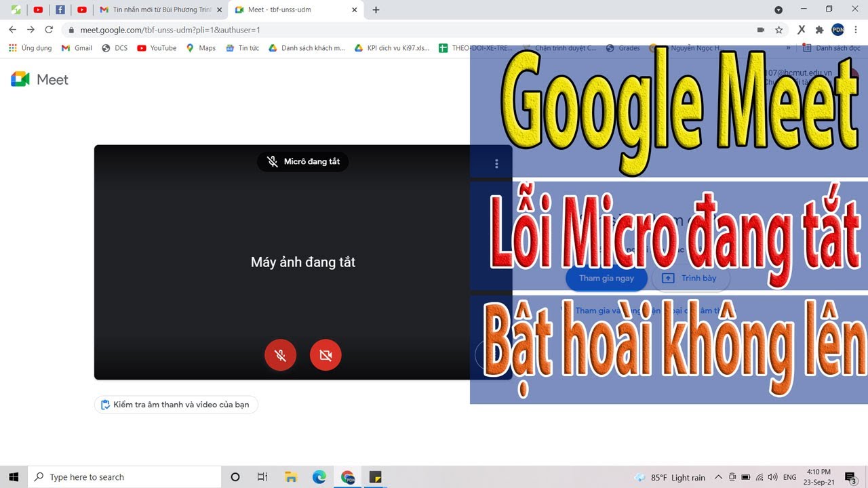Switch the ENG input language
This screenshot has width=868, height=488.
click(789, 477)
